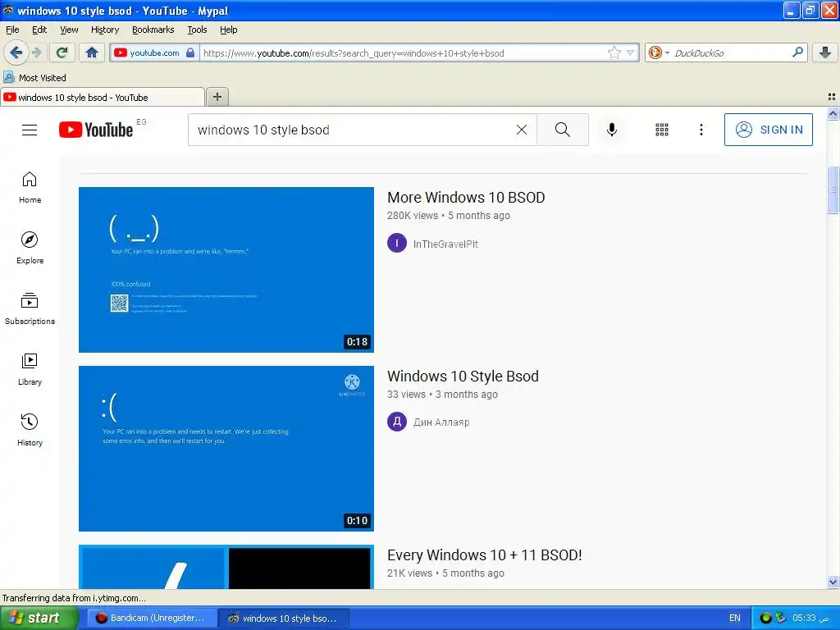
Task: Open the 'More Windows 10 BSOD' title link
Action: pos(466,197)
